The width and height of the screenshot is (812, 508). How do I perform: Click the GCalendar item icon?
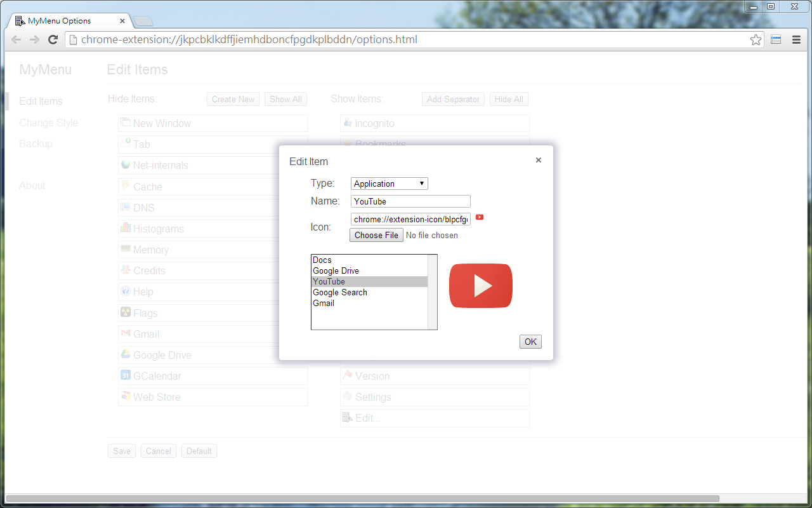pos(126,375)
